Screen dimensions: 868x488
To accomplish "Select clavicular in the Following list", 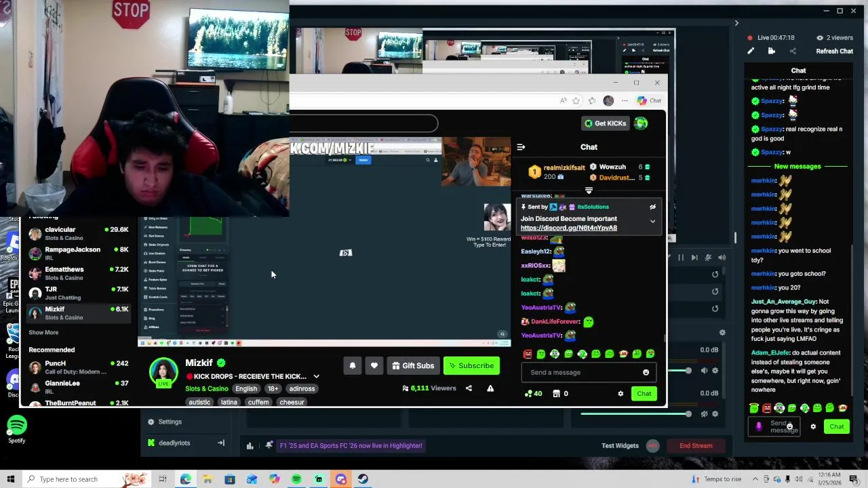I will 78,234.
